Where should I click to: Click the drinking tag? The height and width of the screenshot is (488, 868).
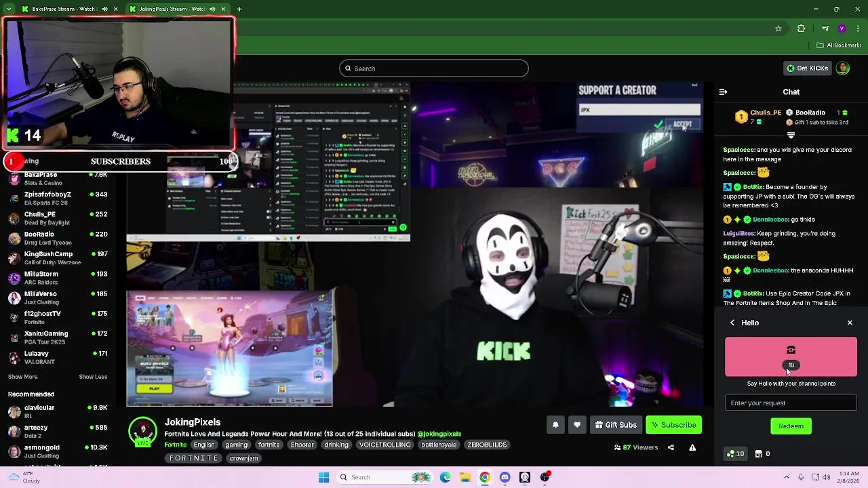point(336,445)
